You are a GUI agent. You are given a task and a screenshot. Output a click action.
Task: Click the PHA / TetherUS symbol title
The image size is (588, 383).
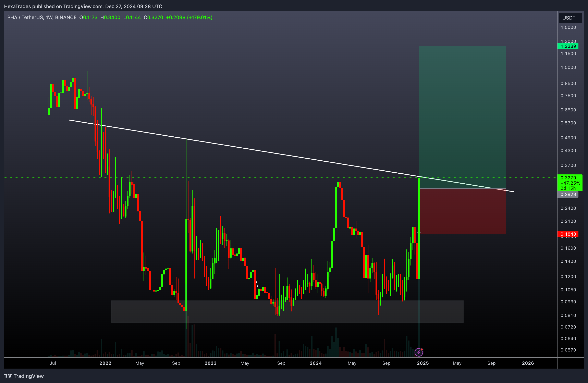42,17
